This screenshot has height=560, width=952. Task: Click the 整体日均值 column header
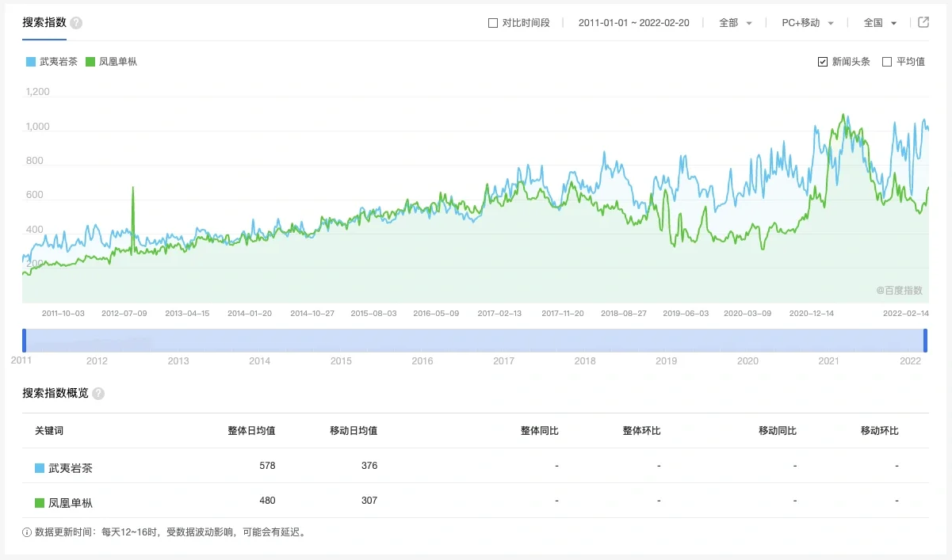tap(251, 431)
